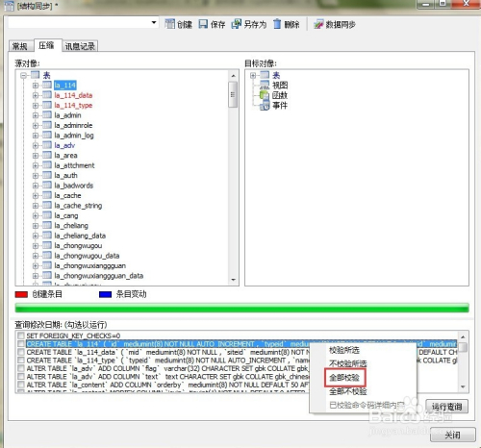Click the 运行查询 button
This screenshot has width=481, height=448.
point(446,407)
